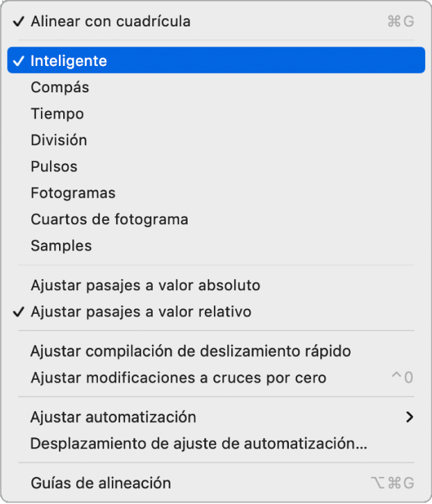Choose Compás snap value

click(x=60, y=87)
